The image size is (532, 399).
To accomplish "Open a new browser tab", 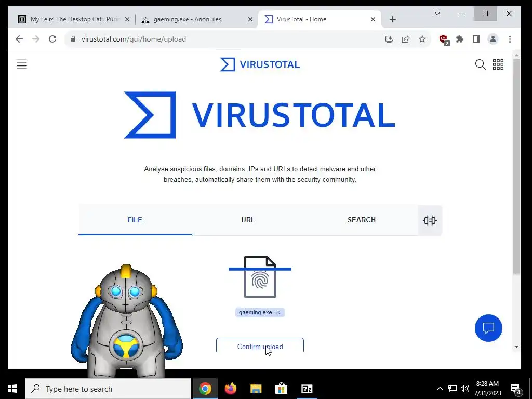I will (x=393, y=19).
